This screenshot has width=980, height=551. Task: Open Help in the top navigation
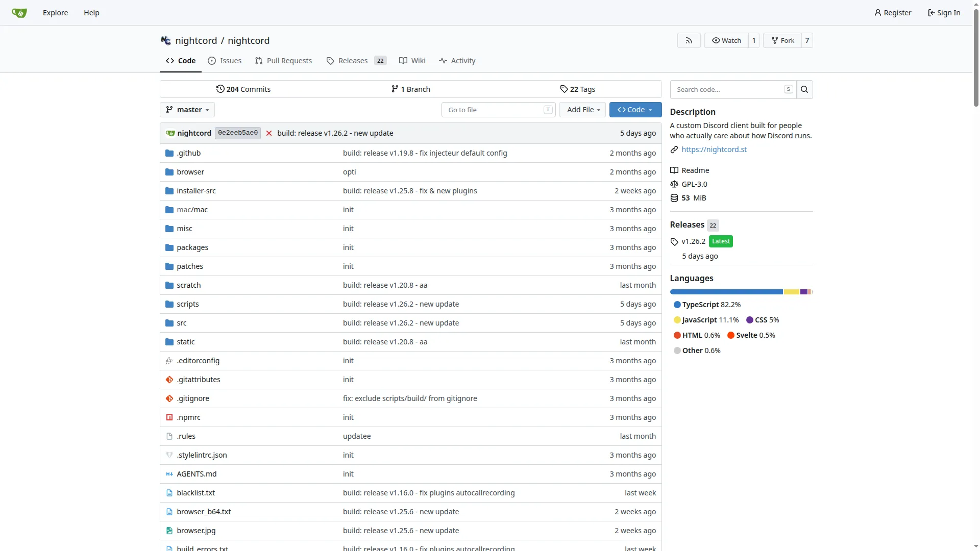coord(91,13)
